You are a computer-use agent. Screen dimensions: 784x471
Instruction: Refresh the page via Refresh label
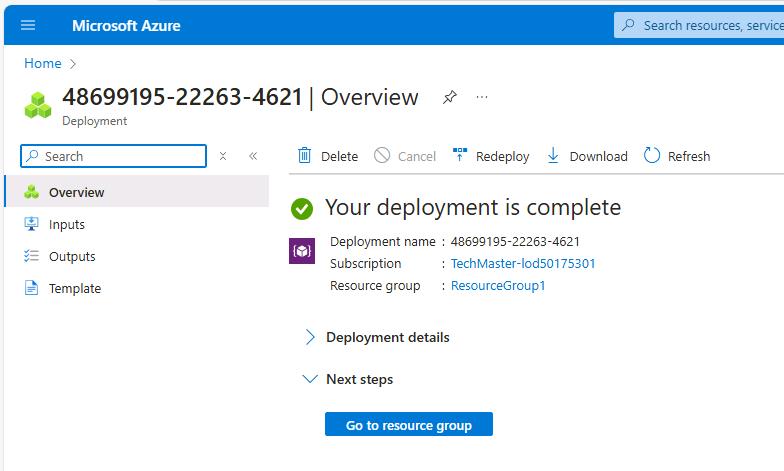point(689,156)
